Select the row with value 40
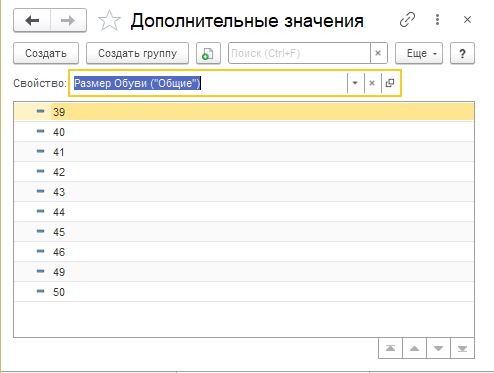494x373 pixels. coord(244,132)
